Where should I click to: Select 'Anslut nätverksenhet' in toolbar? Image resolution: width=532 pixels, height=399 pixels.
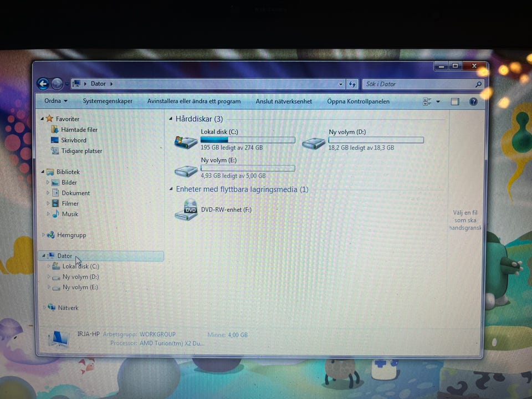[284, 101]
